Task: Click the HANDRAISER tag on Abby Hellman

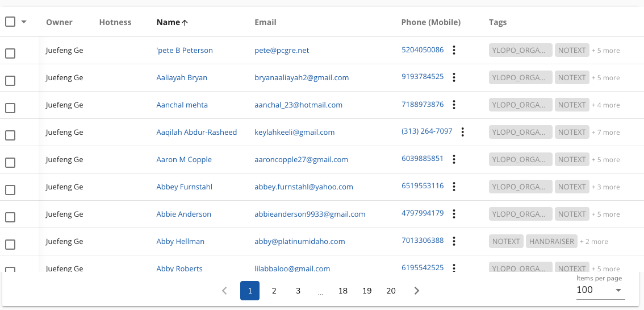Action: 551,241
